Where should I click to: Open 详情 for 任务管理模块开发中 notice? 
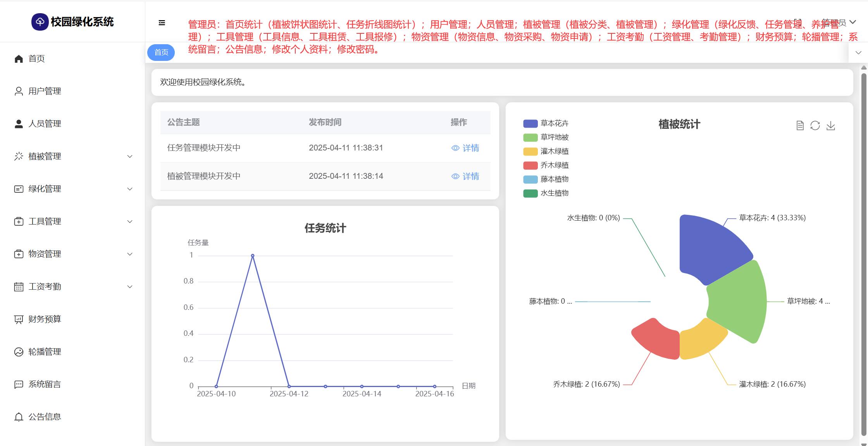pos(465,148)
